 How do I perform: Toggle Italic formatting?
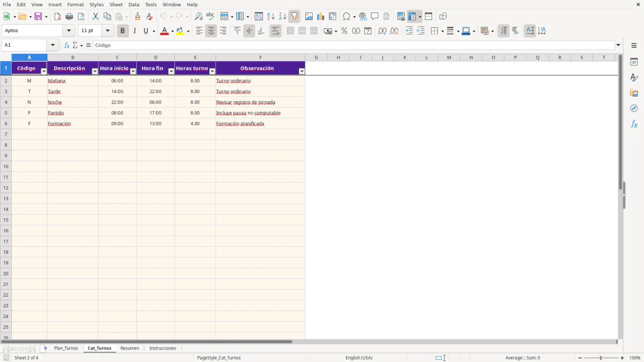(134, 31)
